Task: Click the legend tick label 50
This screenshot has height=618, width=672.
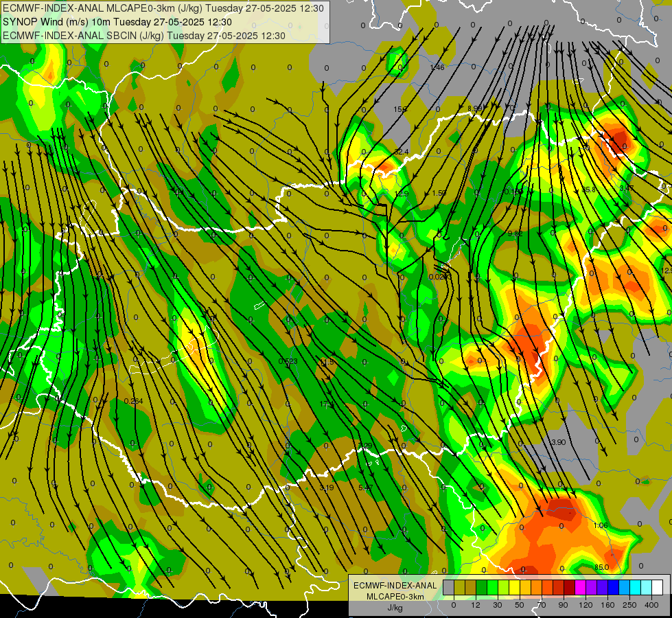Action: [520, 605]
